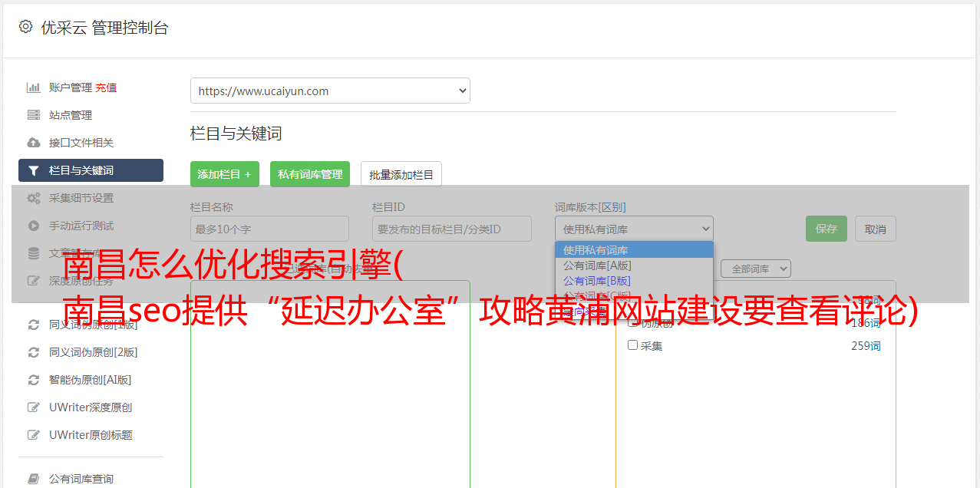Screen dimensions: 980x488
Task: Focus the 栏目名称 input (最多10个字)
Action: pyautogui.click(x=269, y=229)
